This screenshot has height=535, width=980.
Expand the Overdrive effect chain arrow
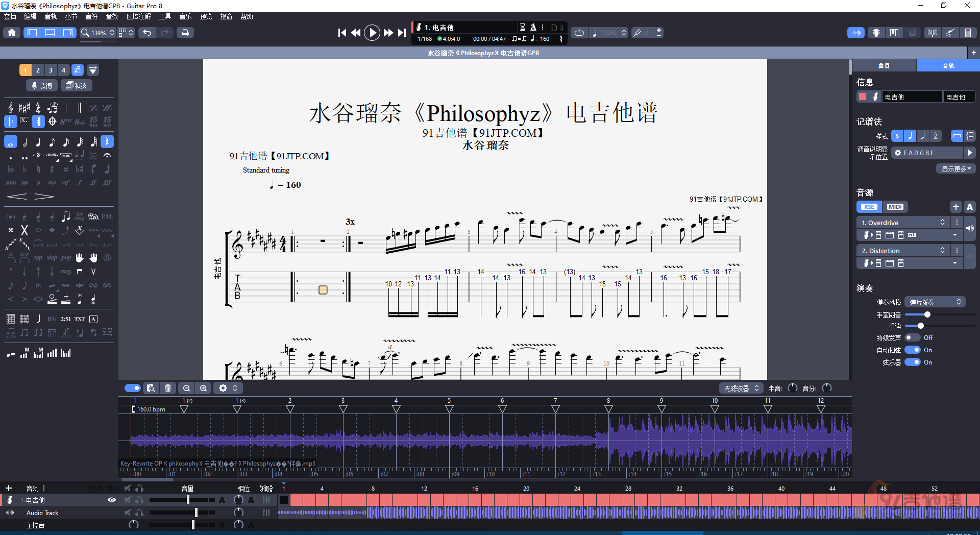tap(955, 235)
